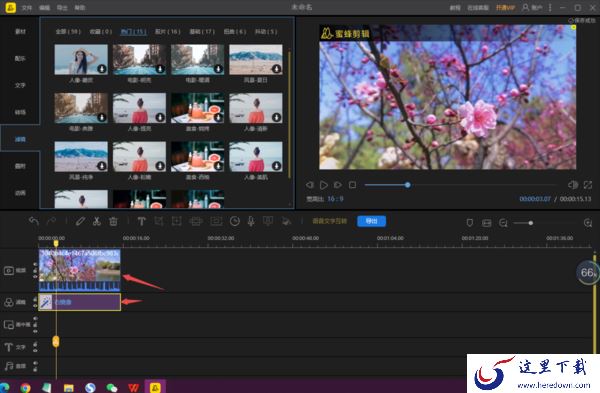
Task: Open the clock duration tool
Action: [x=235, y=221]
